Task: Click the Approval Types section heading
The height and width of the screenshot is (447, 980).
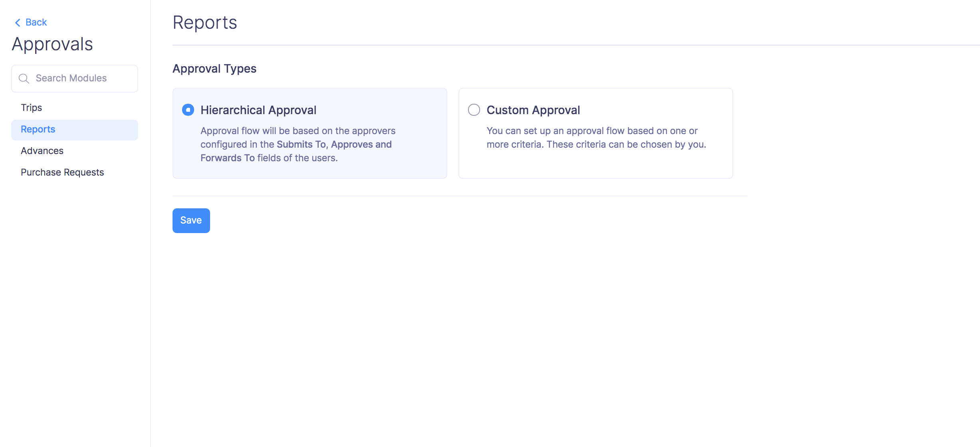Action: tap(214, 69)
